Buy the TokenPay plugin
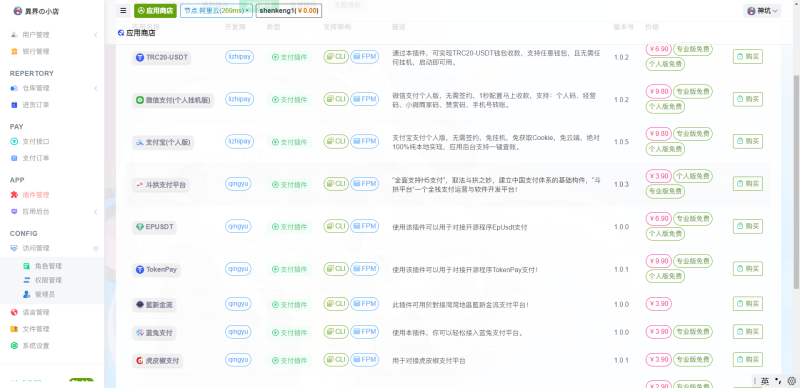The image size is (800, 388). coord(748,269)
